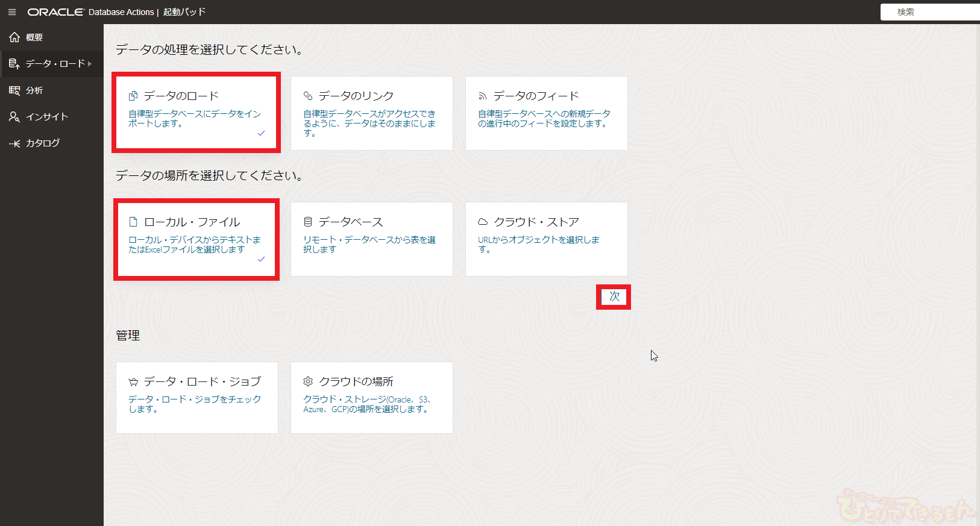
Task: Click description クラウド・ストレージ(Oracle、S3、Azure、GCP)の場所を選択します
Action: 368,404
